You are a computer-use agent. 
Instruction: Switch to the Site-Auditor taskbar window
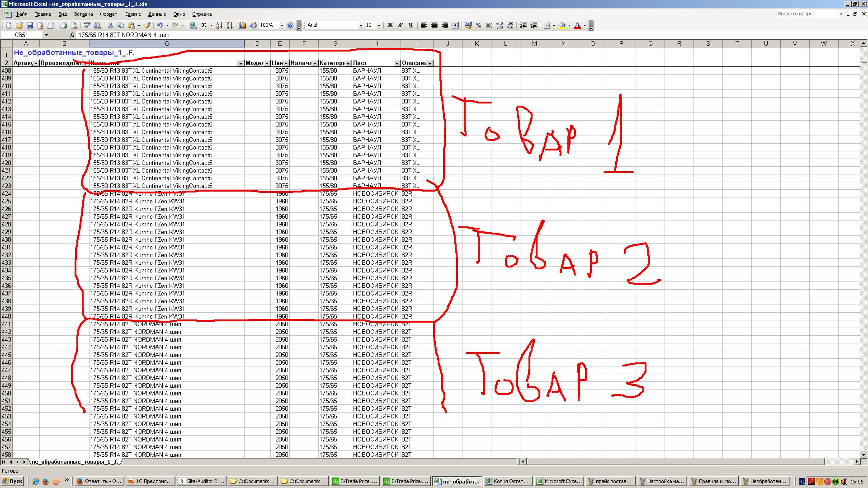pos(201,481)
